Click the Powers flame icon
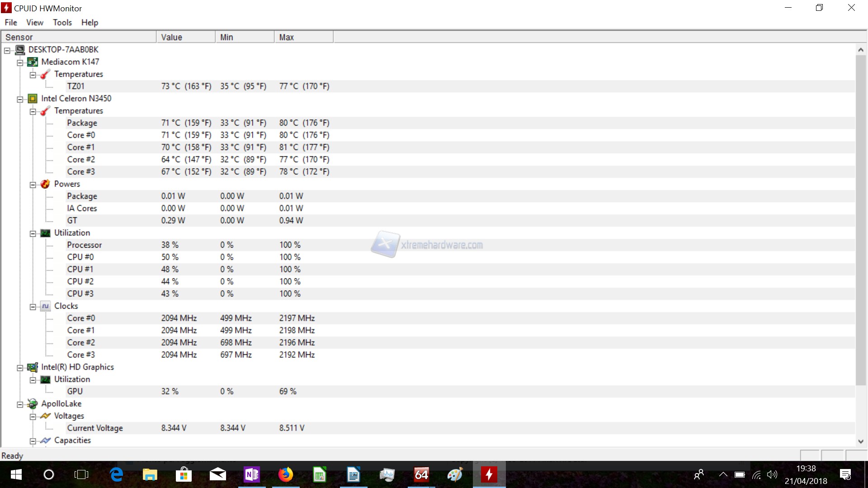The image size is (868, 488). click(45, 184)
